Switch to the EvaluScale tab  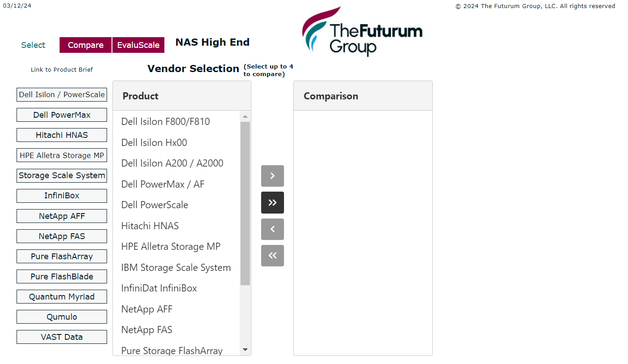point(138,45)
